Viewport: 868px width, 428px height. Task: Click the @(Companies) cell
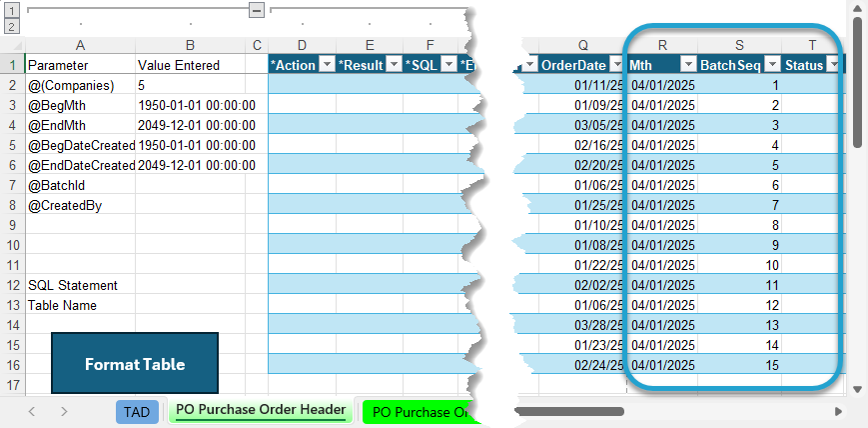click(x=80, y=85)
